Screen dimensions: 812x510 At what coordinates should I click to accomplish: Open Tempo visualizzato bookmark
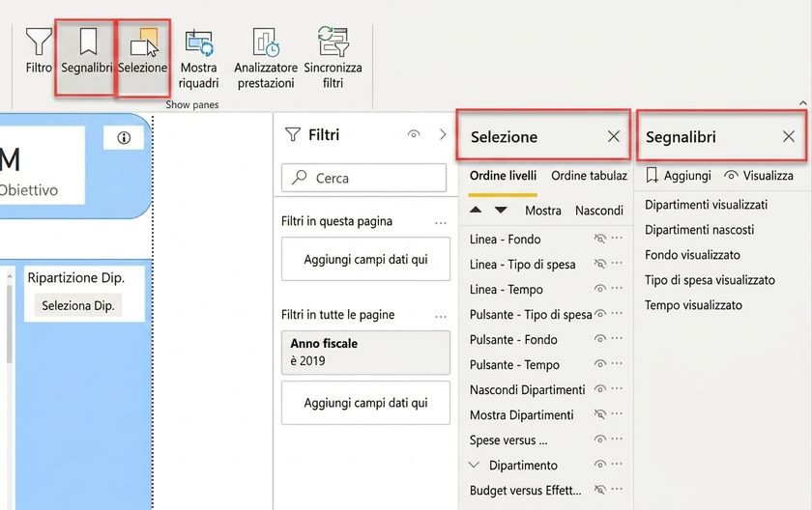tap(693, 304)
